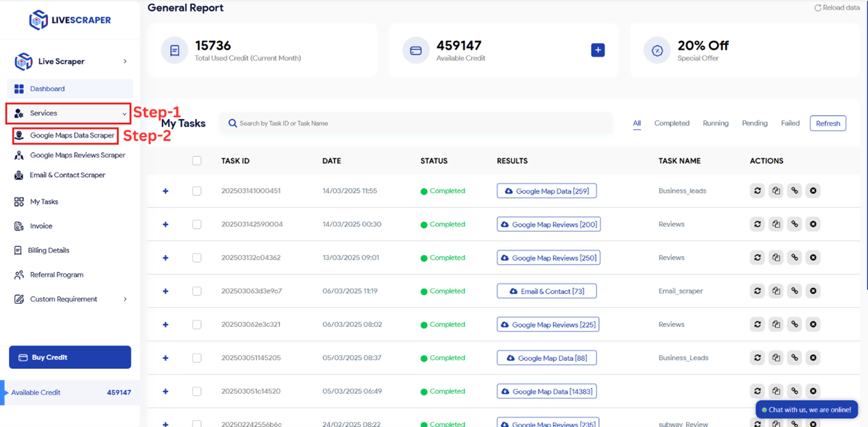This screenshot has width=868, height=427.
Task: Click link icon for task 202503141000451
Action: tap(795, 190)
